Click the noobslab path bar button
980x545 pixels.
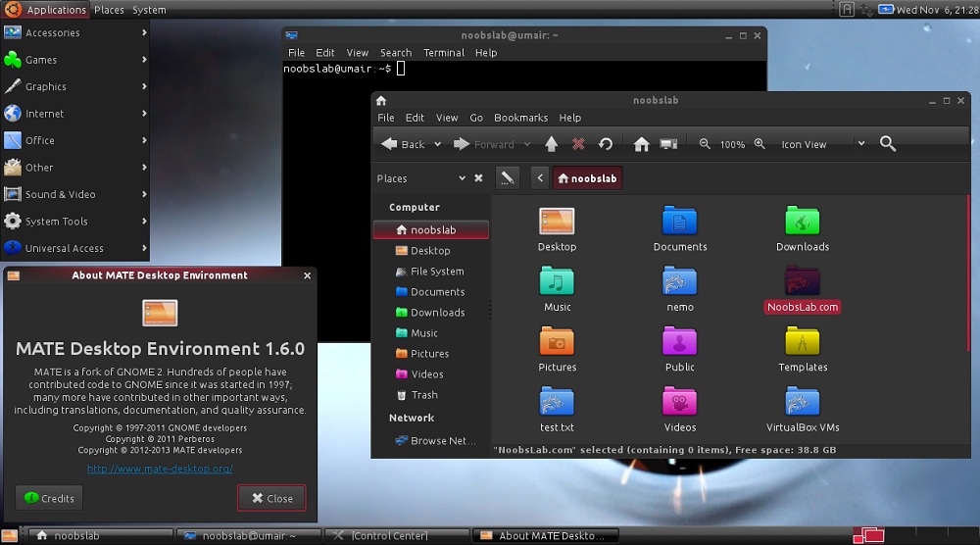point(587,178)
